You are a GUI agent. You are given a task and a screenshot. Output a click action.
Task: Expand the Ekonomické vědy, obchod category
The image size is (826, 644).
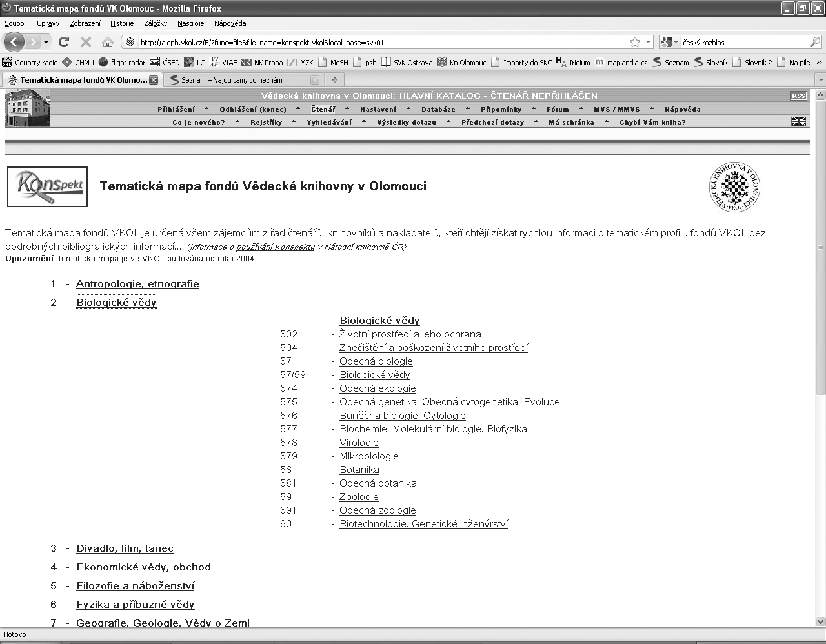(143, 567)
